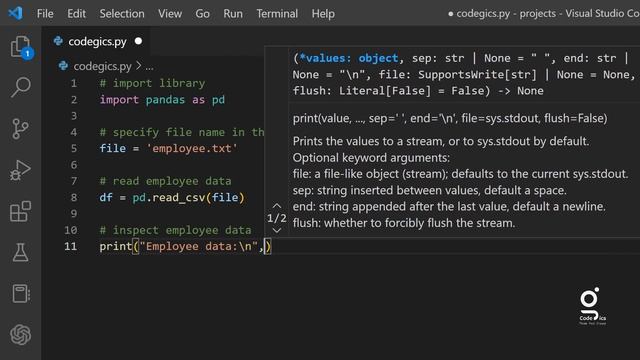
Task: Open the Source Control view
Action: coord(20,129)
